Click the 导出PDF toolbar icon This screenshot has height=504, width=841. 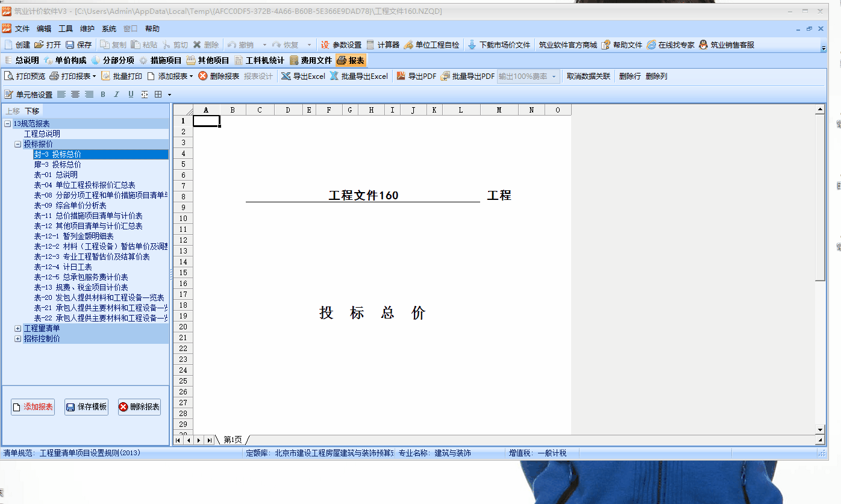coord(401,76)
